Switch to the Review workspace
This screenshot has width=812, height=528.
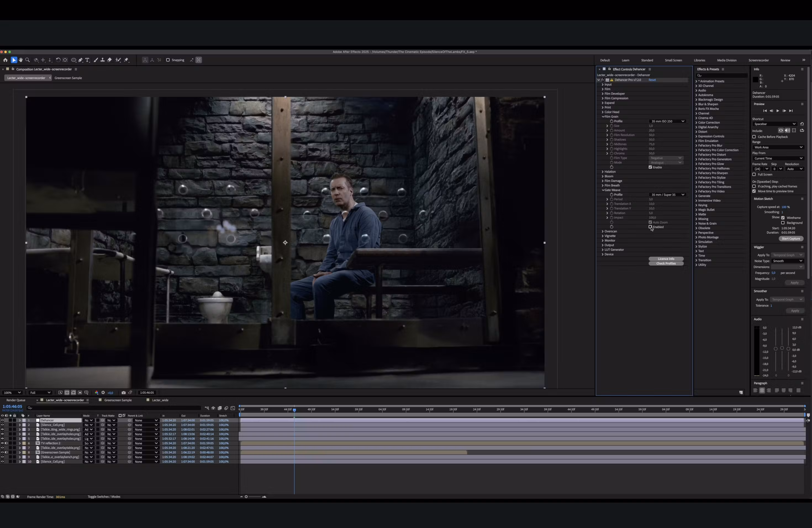[785, 60]
